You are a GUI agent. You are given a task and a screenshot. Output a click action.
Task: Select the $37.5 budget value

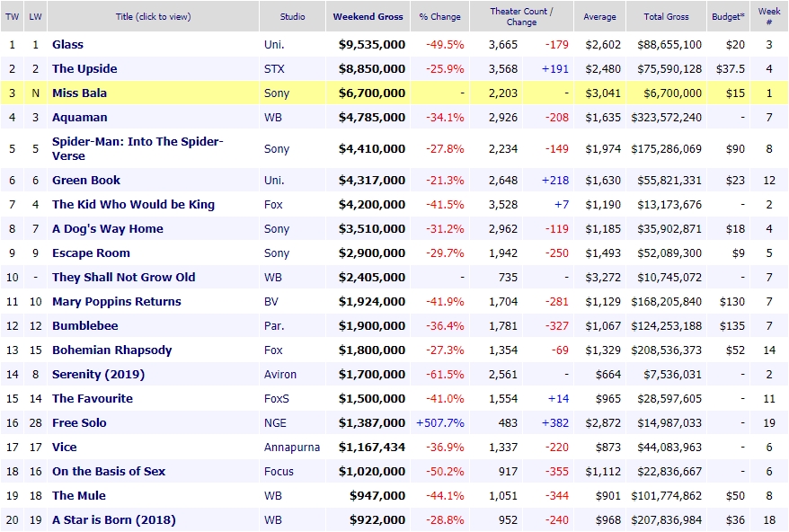tap(730, 68)
